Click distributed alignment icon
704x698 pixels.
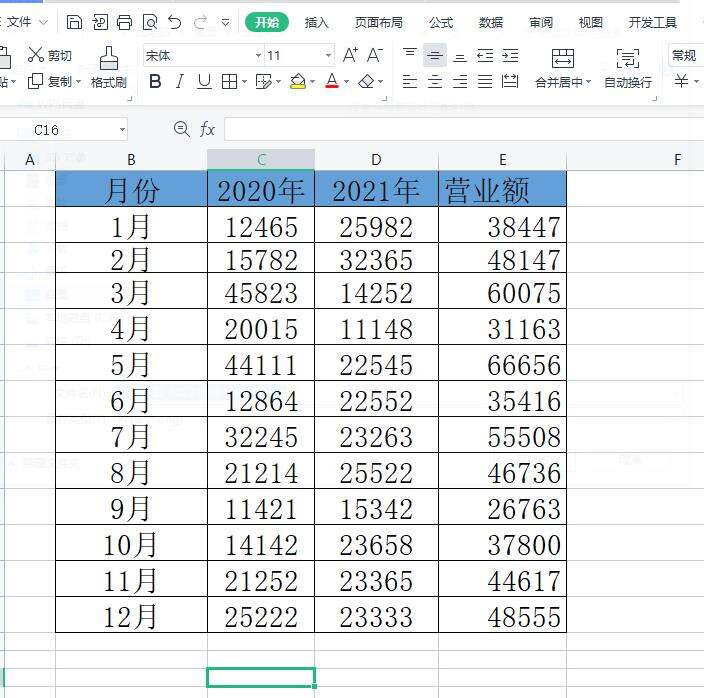(x=510, y=81)
